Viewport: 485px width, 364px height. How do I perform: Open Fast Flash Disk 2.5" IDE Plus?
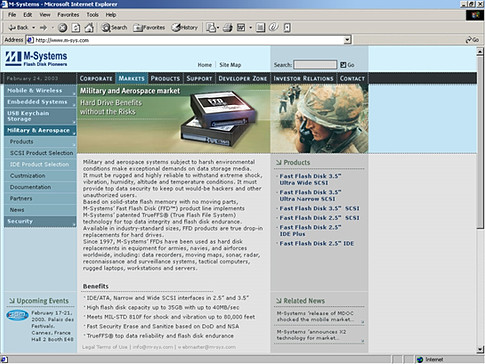(x=310, y=230)
